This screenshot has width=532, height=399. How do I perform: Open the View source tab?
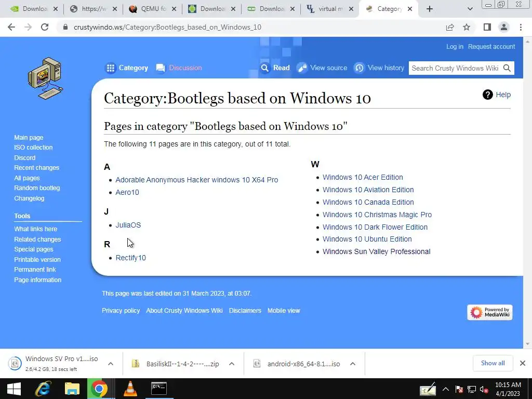point(322,68)
